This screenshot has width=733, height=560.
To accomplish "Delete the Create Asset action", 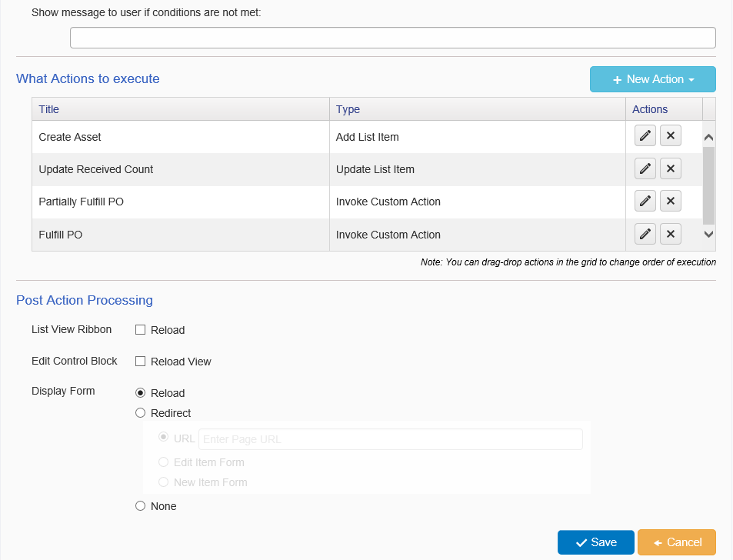I will [671, 136].
